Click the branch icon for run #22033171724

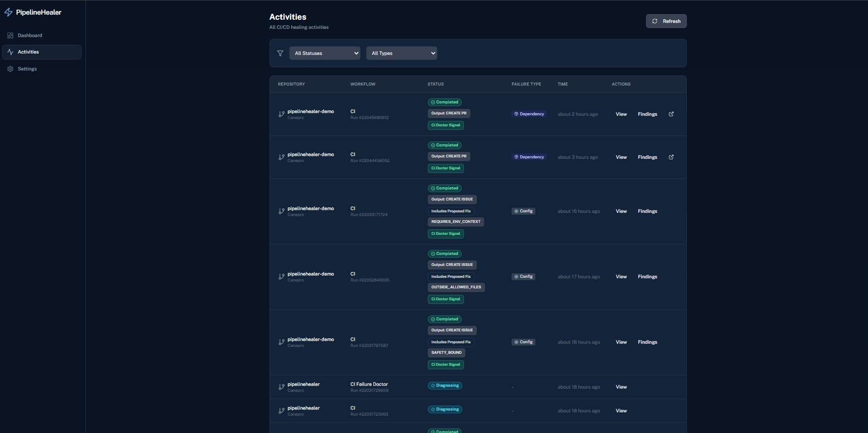(281, 211)
